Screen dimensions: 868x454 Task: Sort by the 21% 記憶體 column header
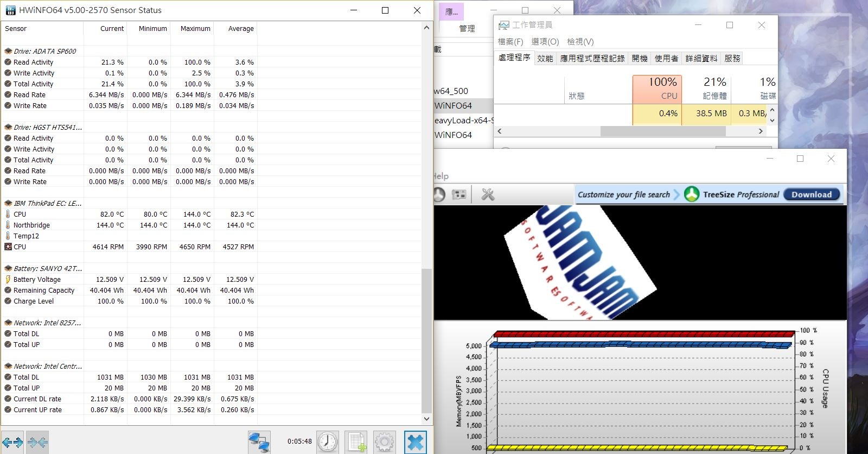(706, 89)
